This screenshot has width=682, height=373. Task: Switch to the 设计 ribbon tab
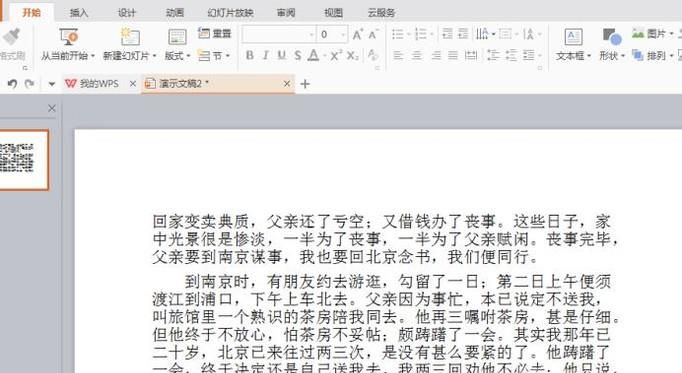pyautogui.click(x=127, y=13)
